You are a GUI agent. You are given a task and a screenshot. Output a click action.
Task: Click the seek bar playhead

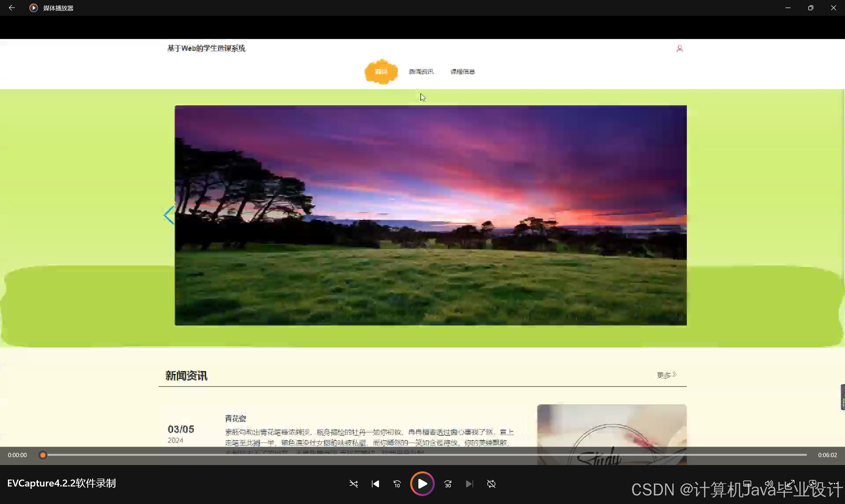point(43,455)
